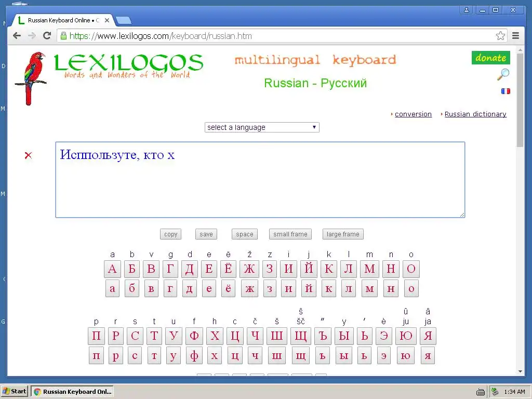Click lowercase р key

pyautogui.click(x=116, y=355)
